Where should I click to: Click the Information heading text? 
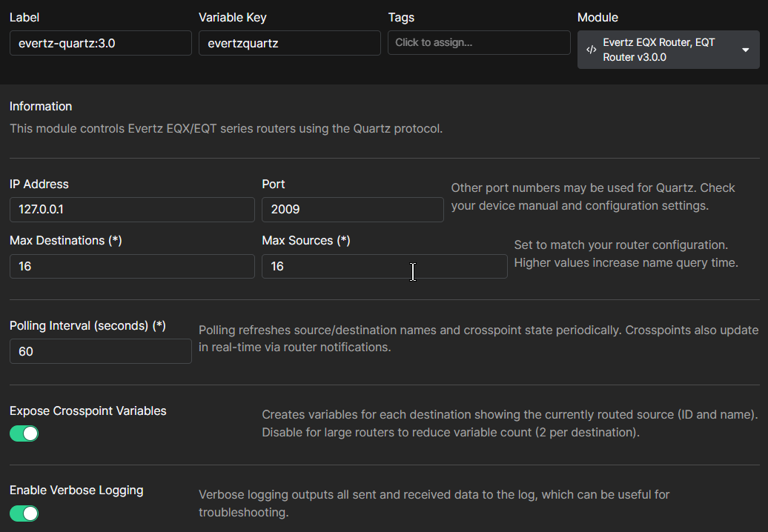click(x=41, y=106)
